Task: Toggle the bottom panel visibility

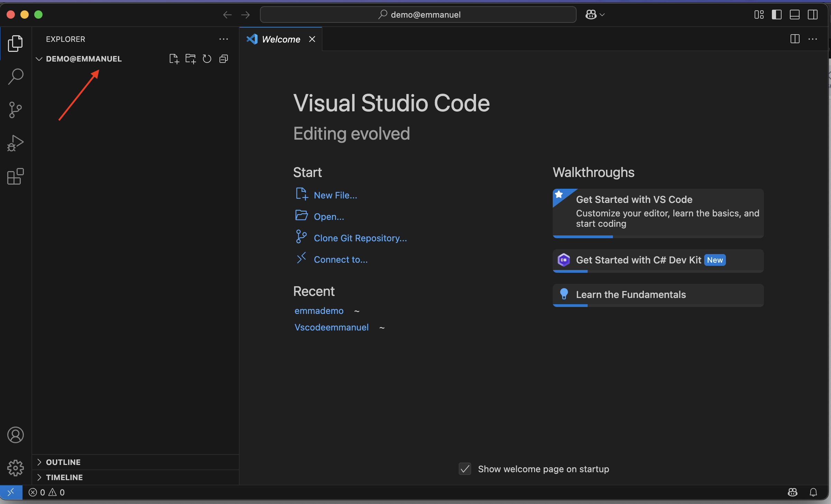Action: pyautogui.click(x=795, y=15)
